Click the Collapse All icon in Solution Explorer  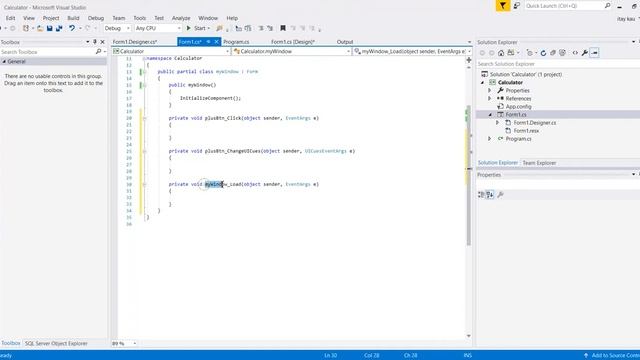coord(553,53)
